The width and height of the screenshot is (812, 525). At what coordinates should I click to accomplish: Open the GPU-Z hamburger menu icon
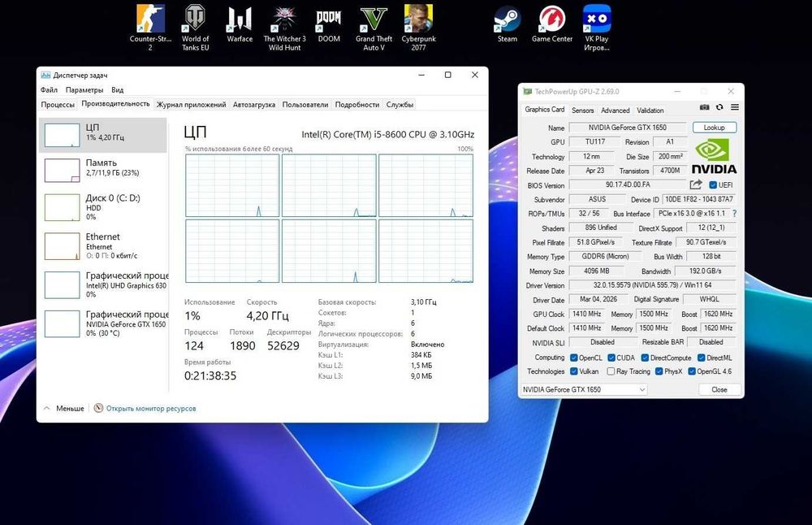(735, 107)
